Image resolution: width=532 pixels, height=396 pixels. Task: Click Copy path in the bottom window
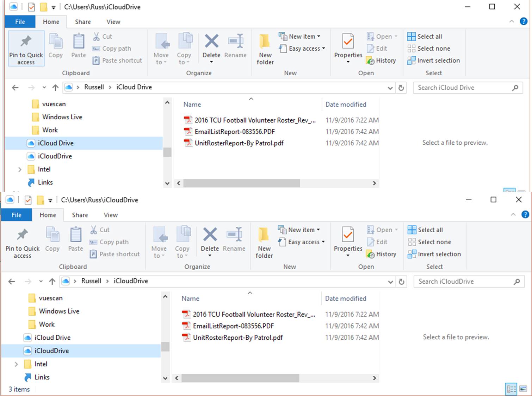(x=109, y=242)
